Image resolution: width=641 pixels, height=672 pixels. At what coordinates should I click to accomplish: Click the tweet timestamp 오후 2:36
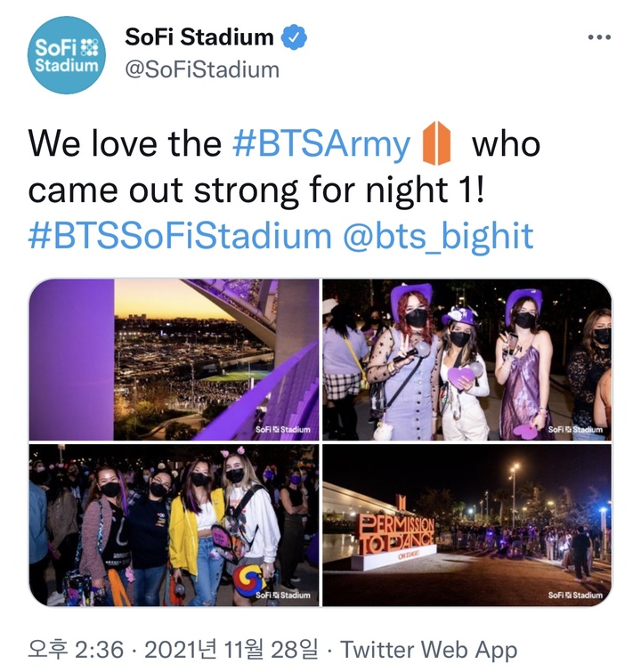pos(76,649)
